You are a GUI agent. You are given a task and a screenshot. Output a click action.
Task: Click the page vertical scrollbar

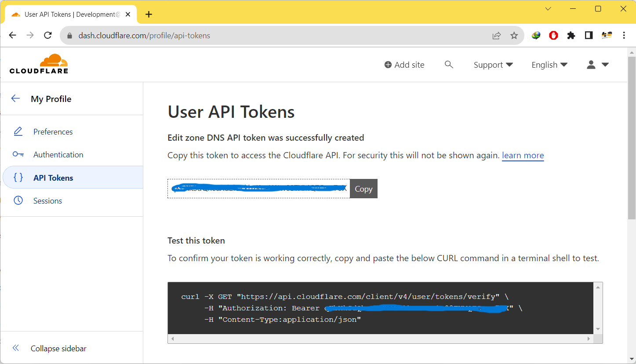(x=631, y=141)
